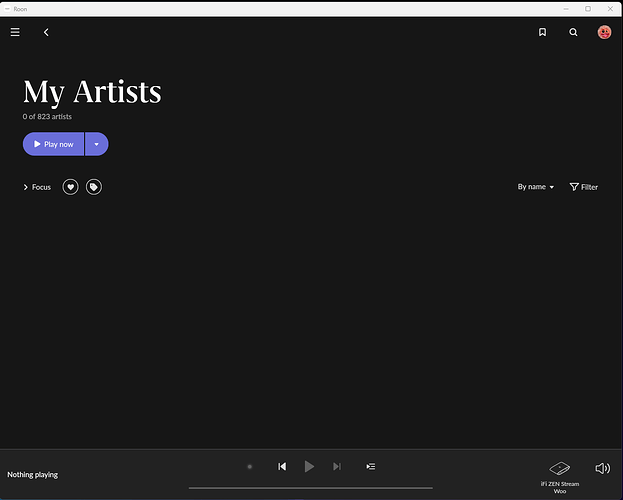Click the signal path dot indicator
The image size is (623, 500).
(250, 467)
